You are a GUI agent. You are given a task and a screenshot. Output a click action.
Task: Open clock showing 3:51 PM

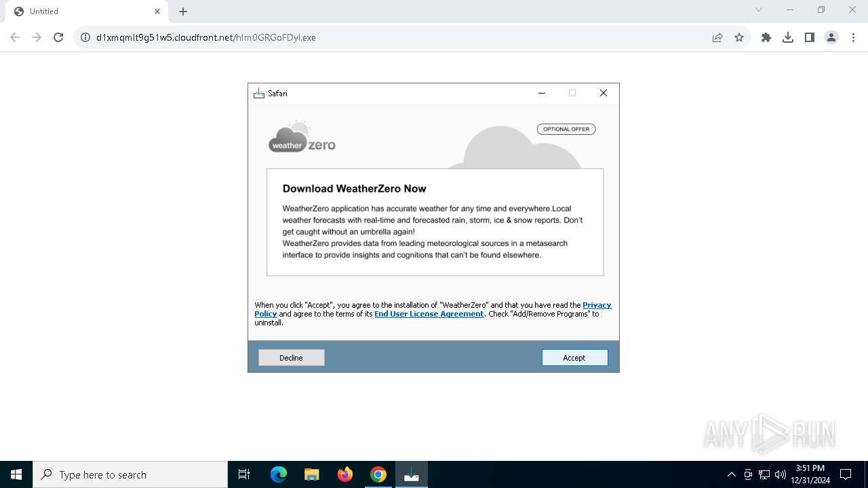[810, 474]
